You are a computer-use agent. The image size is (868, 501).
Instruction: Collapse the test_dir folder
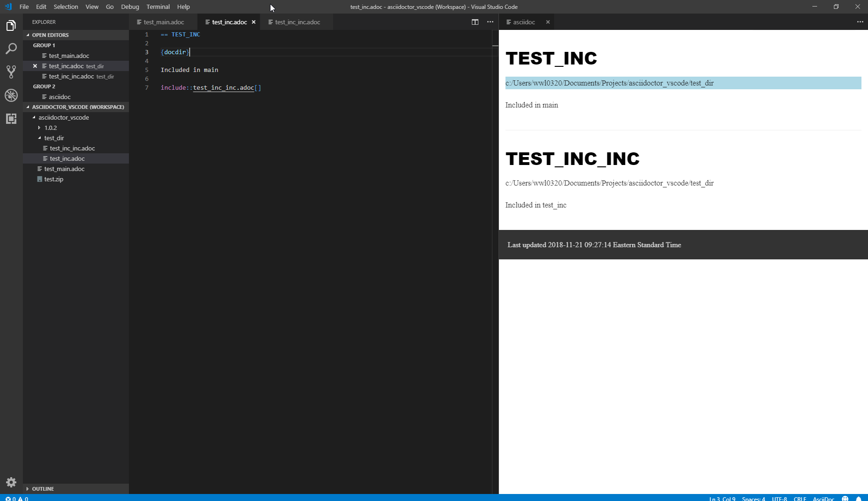[x=40, y=138]
